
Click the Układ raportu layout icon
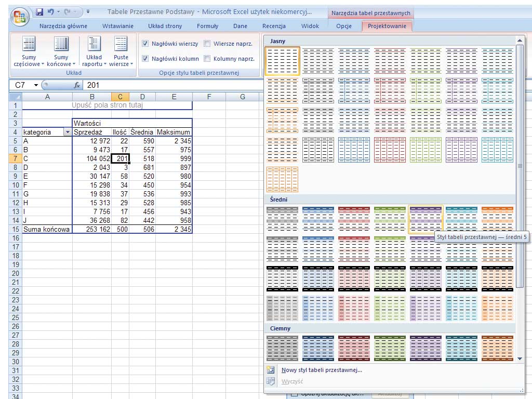click(x=94, y=45)
